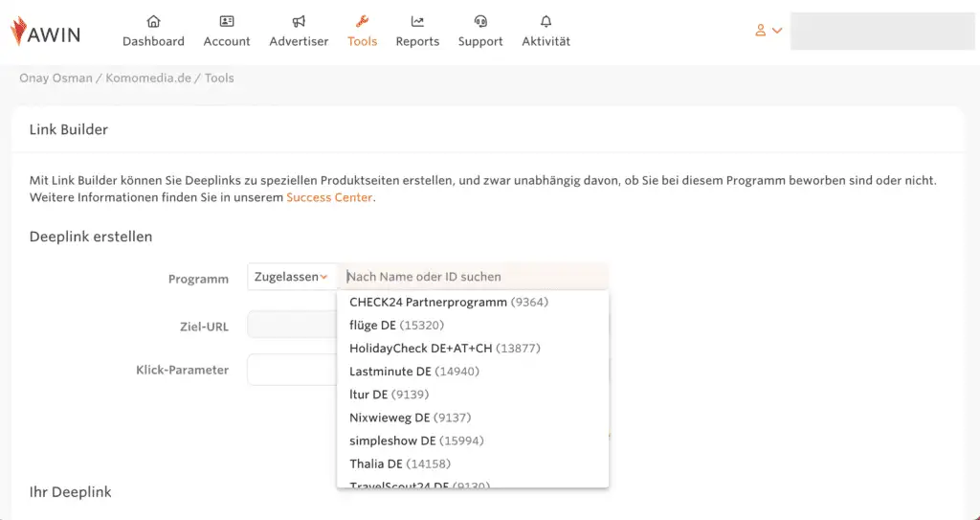980x520 pixels.
Task: Click the Ziel-URL input field
Action: coord(292,324)
